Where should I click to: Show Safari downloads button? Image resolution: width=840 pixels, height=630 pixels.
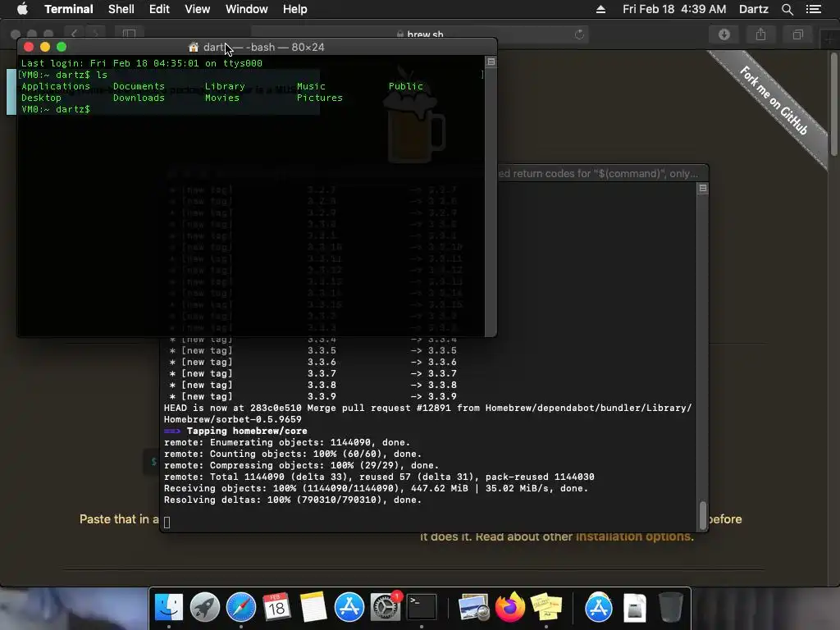pyautogui.click(x=724, y=34)
